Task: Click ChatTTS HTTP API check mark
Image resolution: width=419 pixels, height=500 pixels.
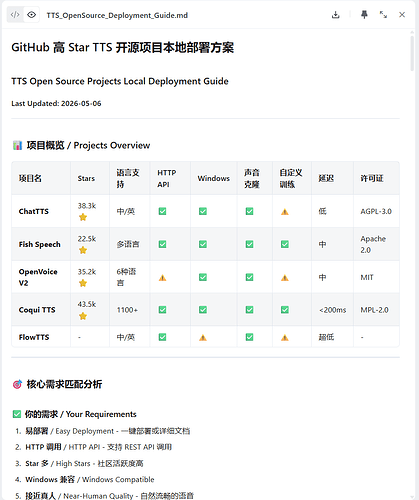Action: [162, 211]
